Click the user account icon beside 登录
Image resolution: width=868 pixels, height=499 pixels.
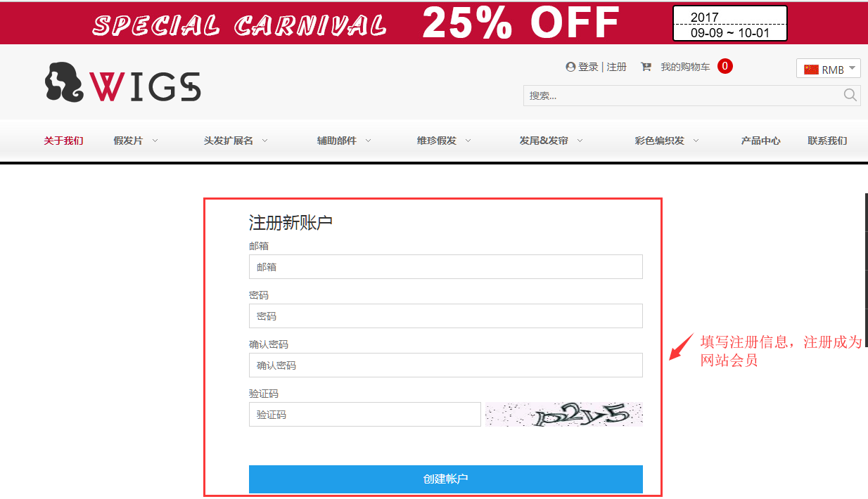570,67
